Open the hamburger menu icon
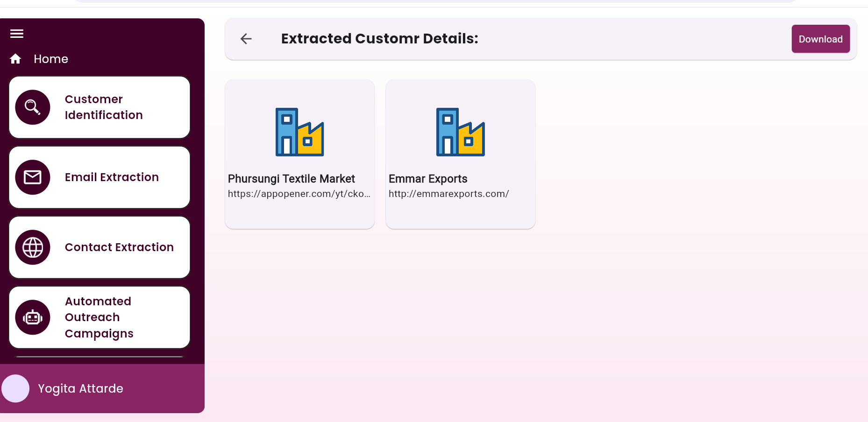Image resolution: width=868 pixels, height=422 pixels. (17, 34)
